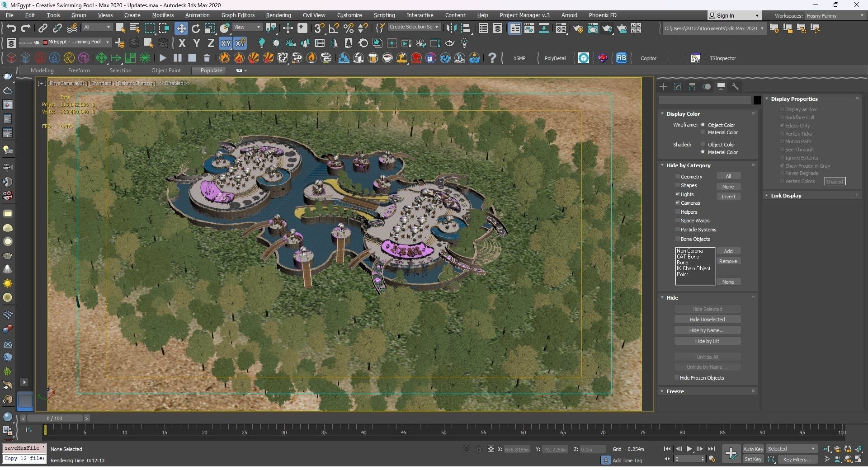Switch to the Freeform ribbon tab
The height and width of the screenshot is (470, 868).
(x=79, y=70)
